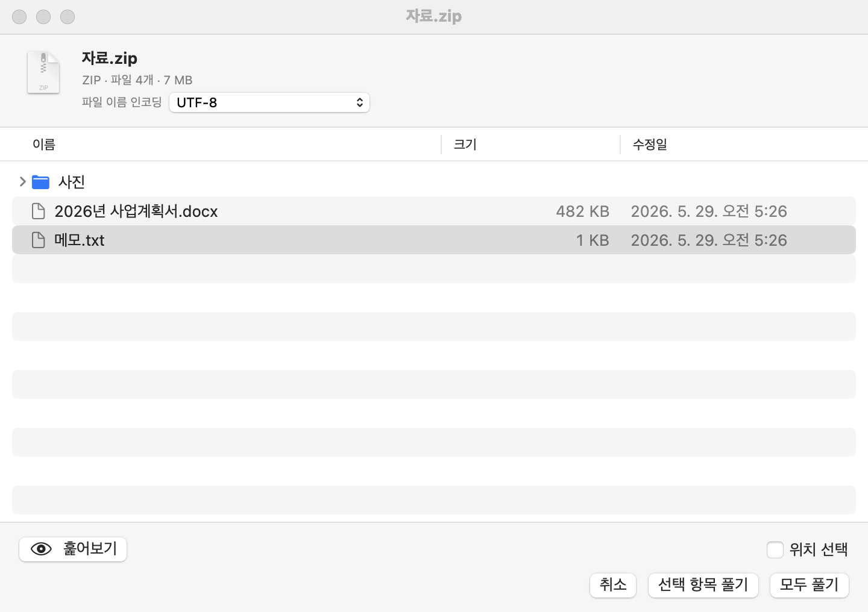Viewport: 868px width, 612px height.
Task: Click the 1 KB size value
Action: point(593,240)
